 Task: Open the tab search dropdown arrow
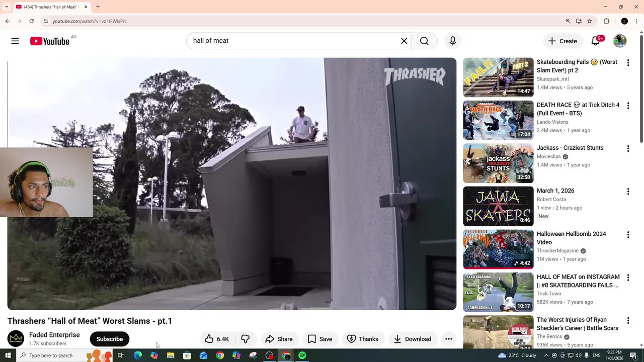click(7, 7)
